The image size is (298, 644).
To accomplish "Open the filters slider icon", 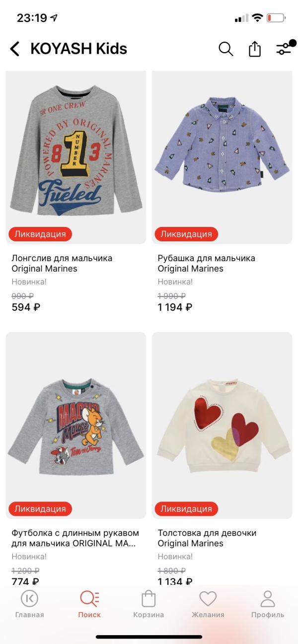I will pyautogui.click(x=284, y=49).
